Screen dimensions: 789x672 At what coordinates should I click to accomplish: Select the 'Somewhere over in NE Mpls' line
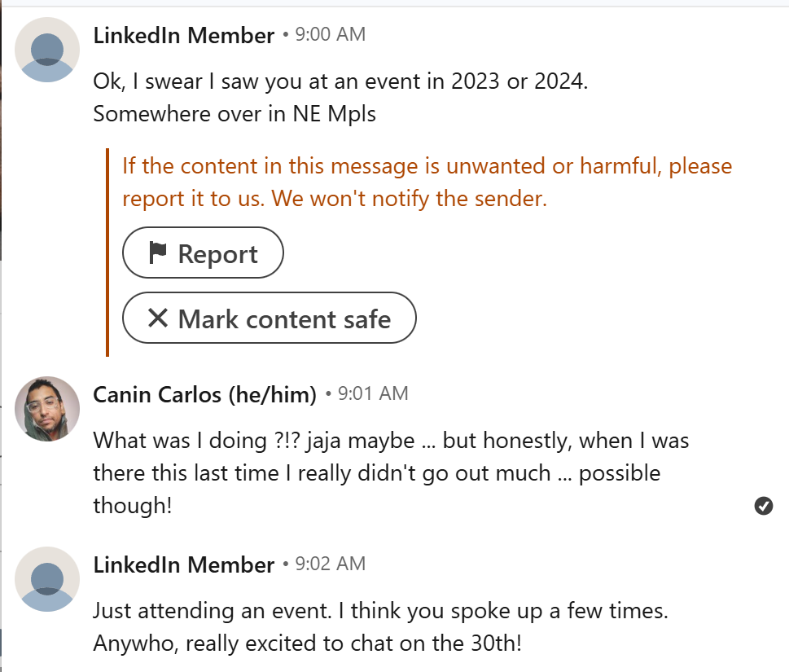pos(235,114)
